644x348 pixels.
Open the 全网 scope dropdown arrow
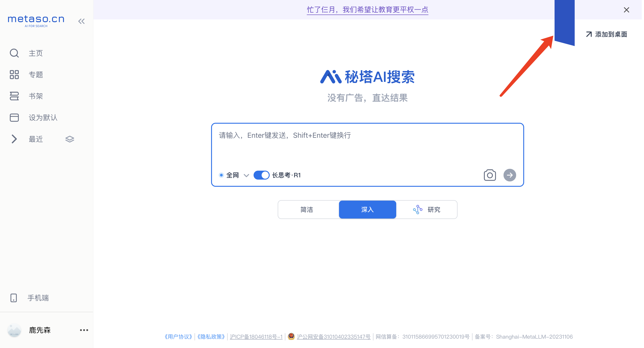(x=246, y=176)
